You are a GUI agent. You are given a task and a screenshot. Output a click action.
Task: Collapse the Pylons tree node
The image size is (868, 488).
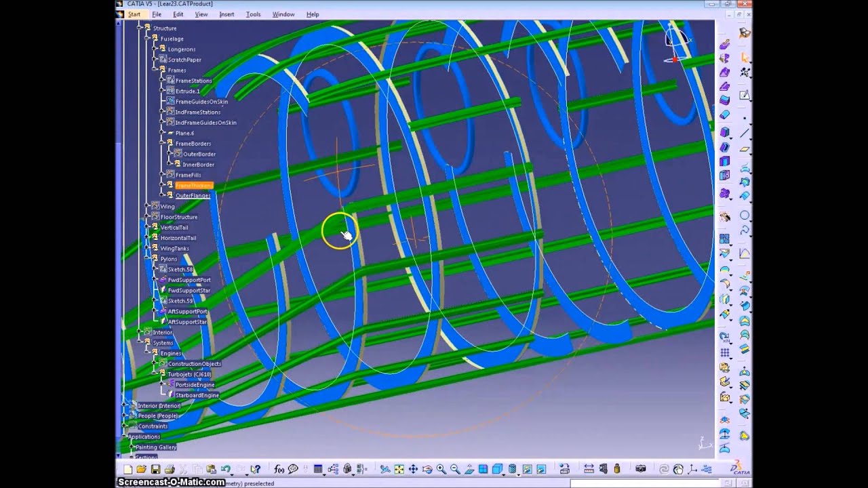tap(146, 258)
